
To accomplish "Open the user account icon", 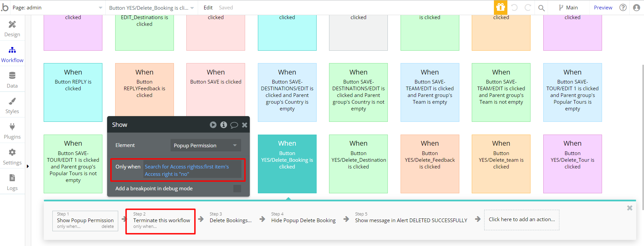I will click(637, 7).
